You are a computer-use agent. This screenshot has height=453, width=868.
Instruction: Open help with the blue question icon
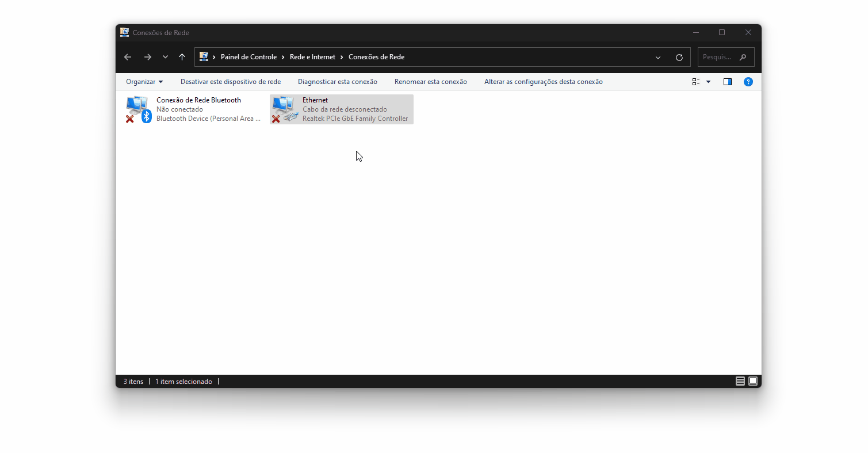[x=748, y=82]
